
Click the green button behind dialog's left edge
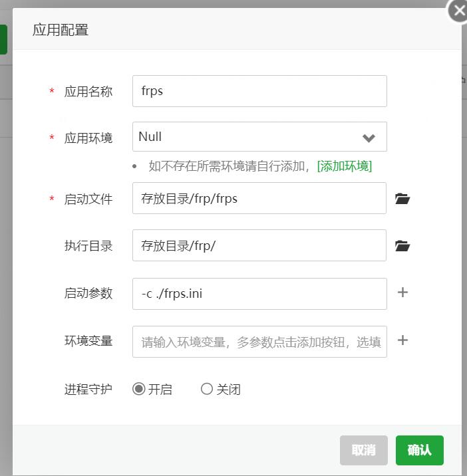pyautogui.click(x=3, y=40)
